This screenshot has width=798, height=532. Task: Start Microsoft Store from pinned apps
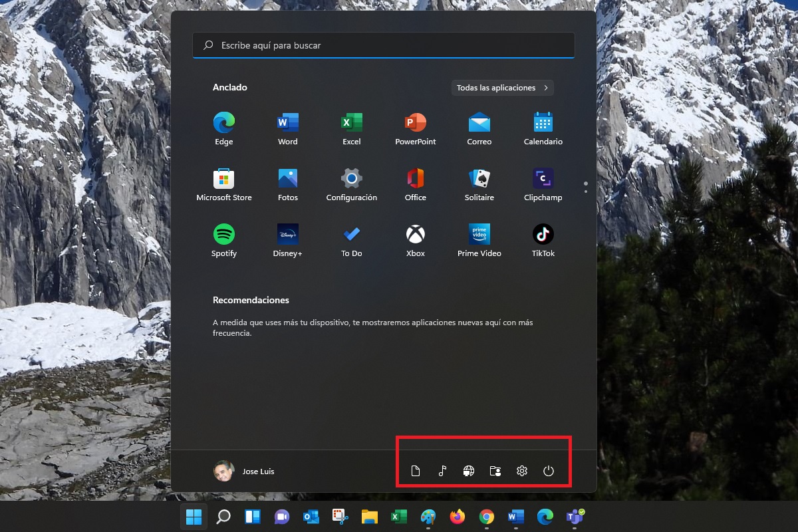tap(224, 184)
